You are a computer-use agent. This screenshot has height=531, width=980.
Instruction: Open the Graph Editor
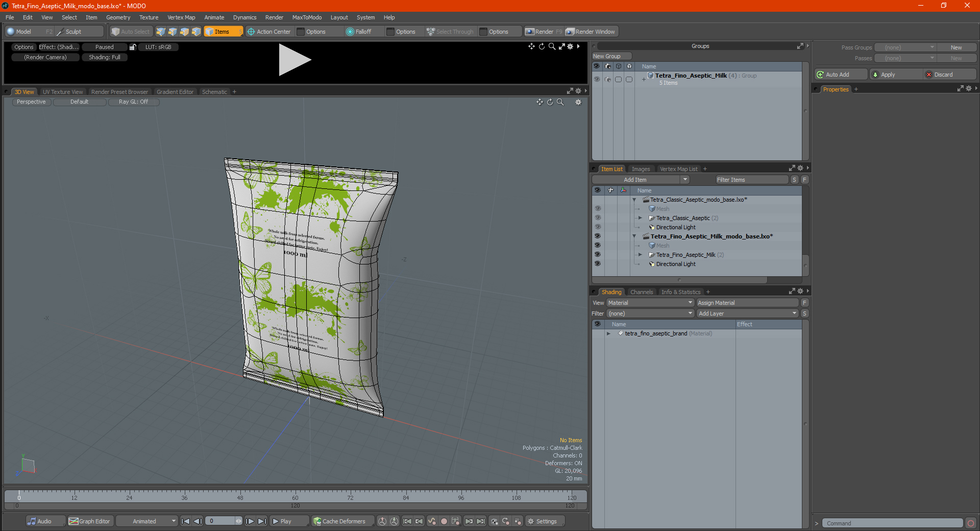click(90, 521)
